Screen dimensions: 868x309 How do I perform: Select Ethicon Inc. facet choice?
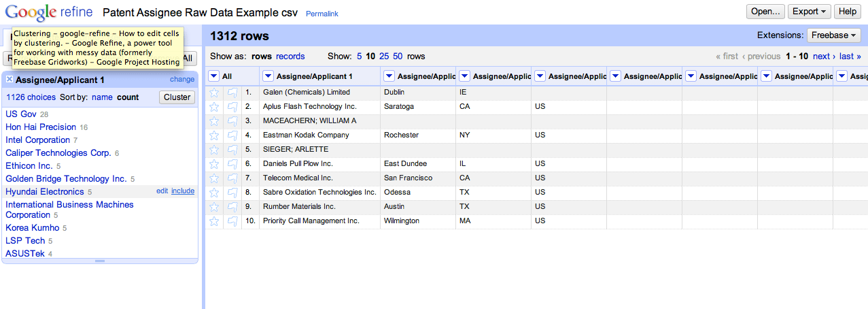click(29, 166)
